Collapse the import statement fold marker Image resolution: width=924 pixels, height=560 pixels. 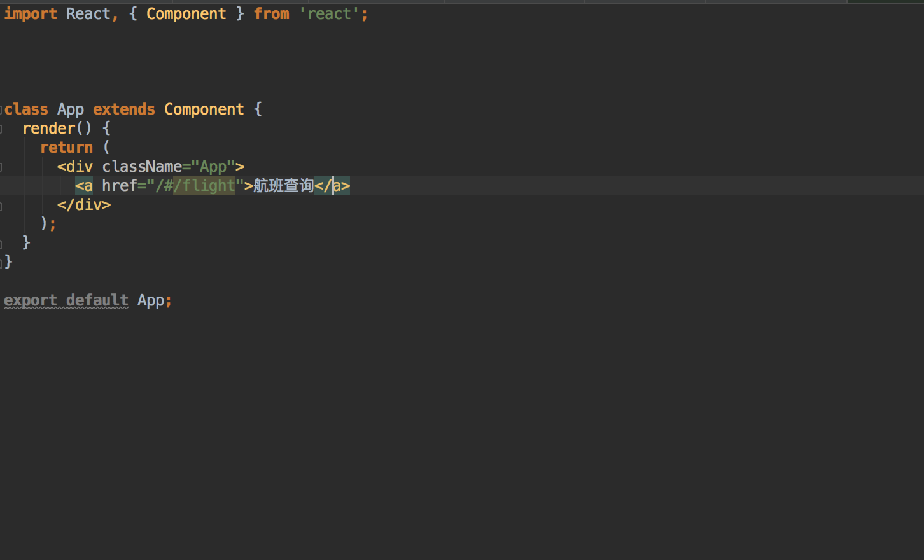coord(2,13)
